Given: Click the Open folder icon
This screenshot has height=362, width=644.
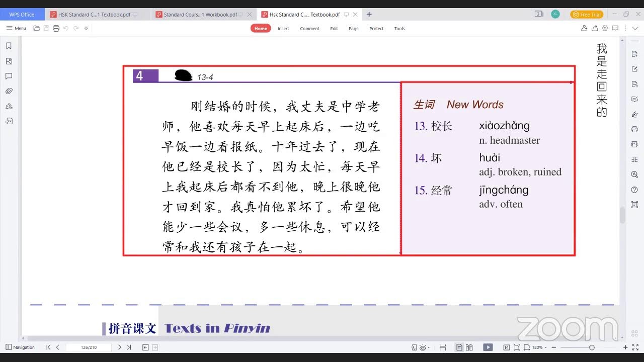Looking at the screenshot, I should pyautogui.click(x=37, y=28).
